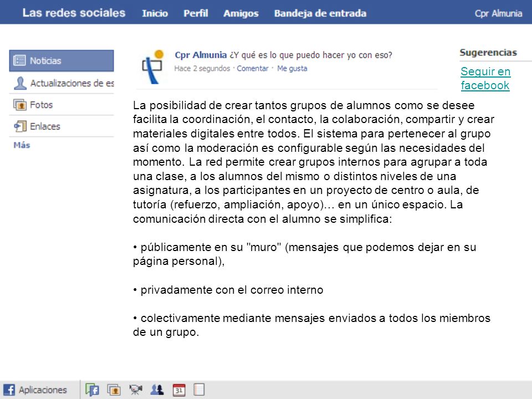The width and height of the screenshot is (532, 399).
Task: Click the Facebook logo in bottom bar
Action: pos(9,390)
